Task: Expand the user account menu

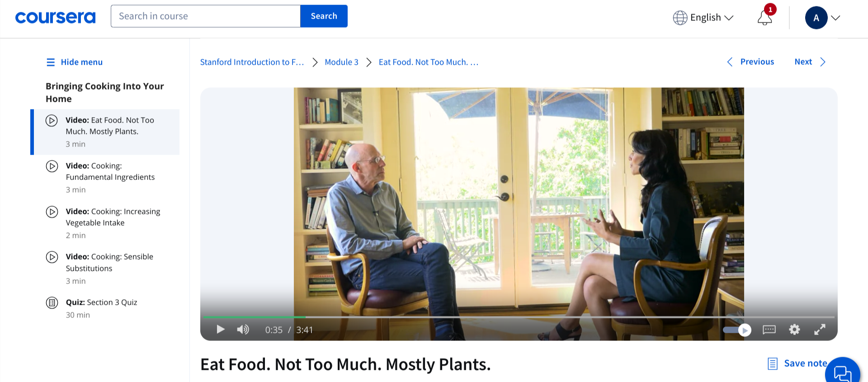Action: point(822,18)
